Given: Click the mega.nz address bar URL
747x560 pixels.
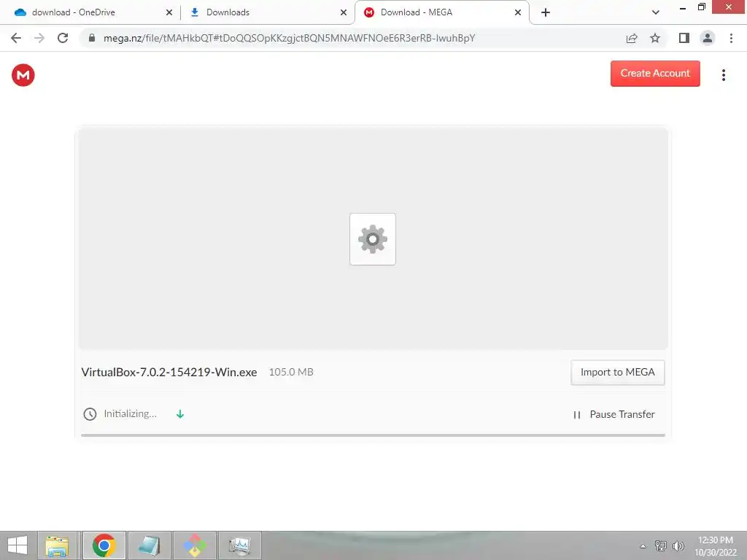Looking at the screenshot, I should pyautogui.click(x=289, y=38).
